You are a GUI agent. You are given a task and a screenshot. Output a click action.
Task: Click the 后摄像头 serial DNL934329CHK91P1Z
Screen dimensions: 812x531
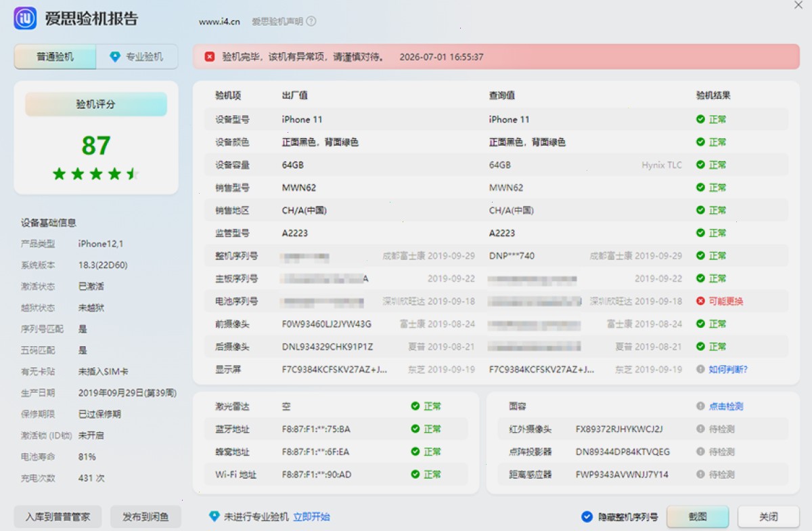328,347
